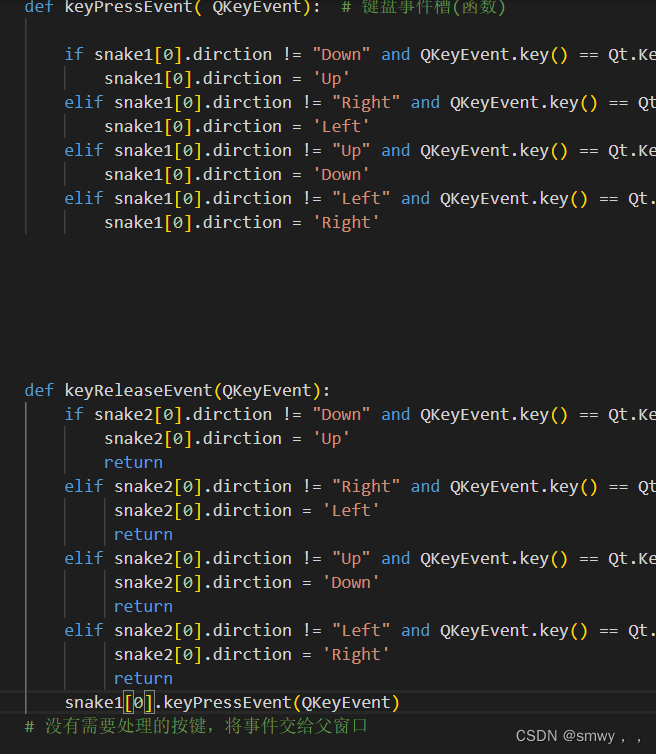Click line snake1[0].dirction = 'Right'
This screenshot has width=656, height=754.
pyautogui.click(x=242, y=223)
